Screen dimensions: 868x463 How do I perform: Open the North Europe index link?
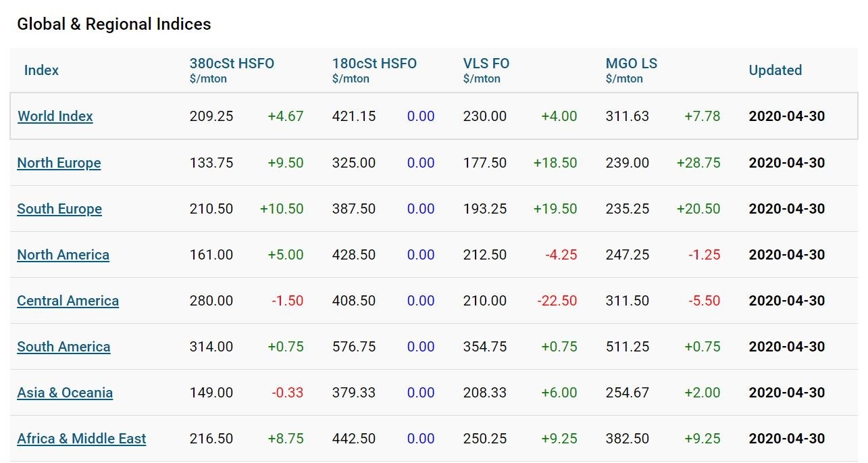coord(59,163)
